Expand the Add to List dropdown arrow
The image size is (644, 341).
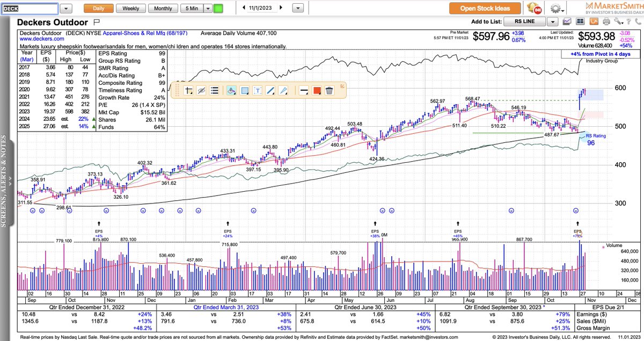553,21
